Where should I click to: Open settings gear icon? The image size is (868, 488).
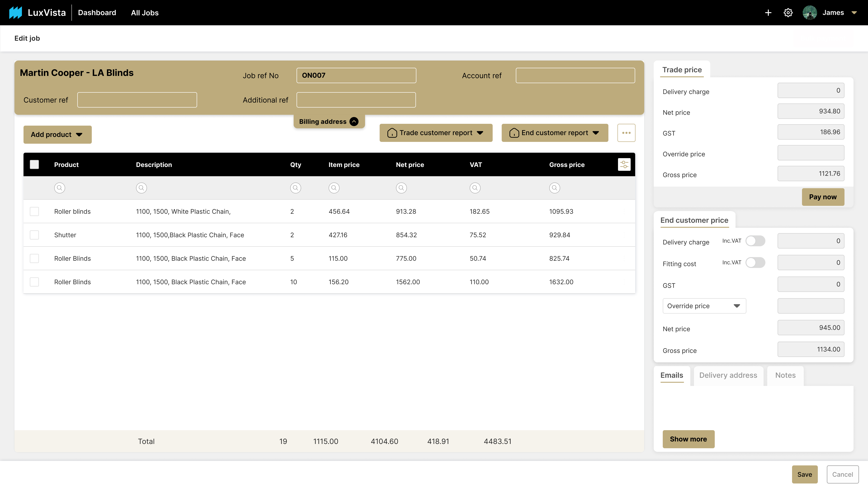(788, 13)
